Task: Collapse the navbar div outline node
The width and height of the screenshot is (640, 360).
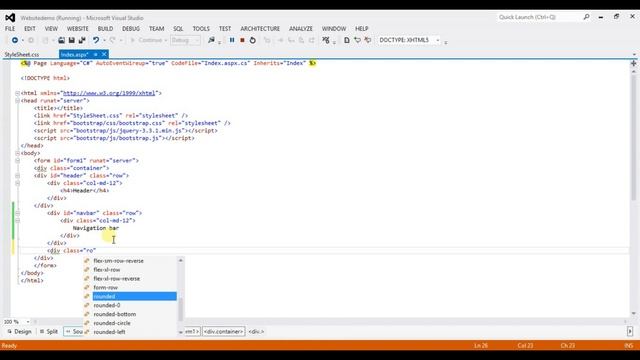Action: 18,213
